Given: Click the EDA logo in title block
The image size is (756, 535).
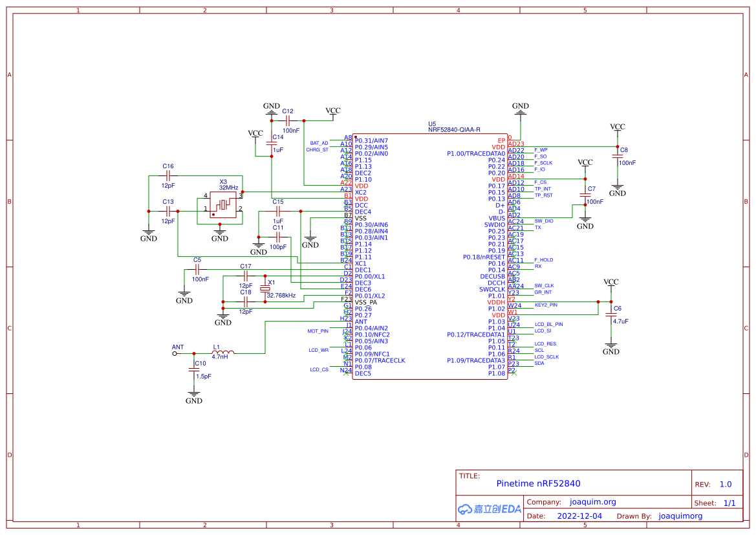Looking at the screenshot, I should (489, 509).
